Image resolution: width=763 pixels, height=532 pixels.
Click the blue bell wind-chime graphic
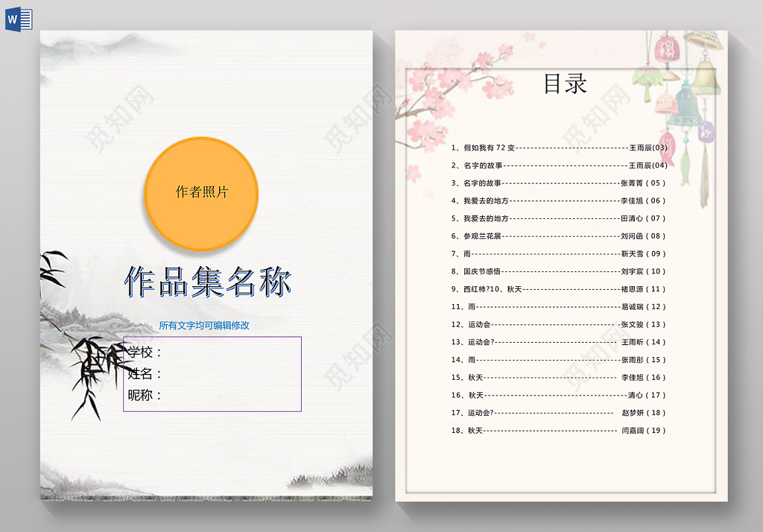pyautogui.click(x=688, y=104)
